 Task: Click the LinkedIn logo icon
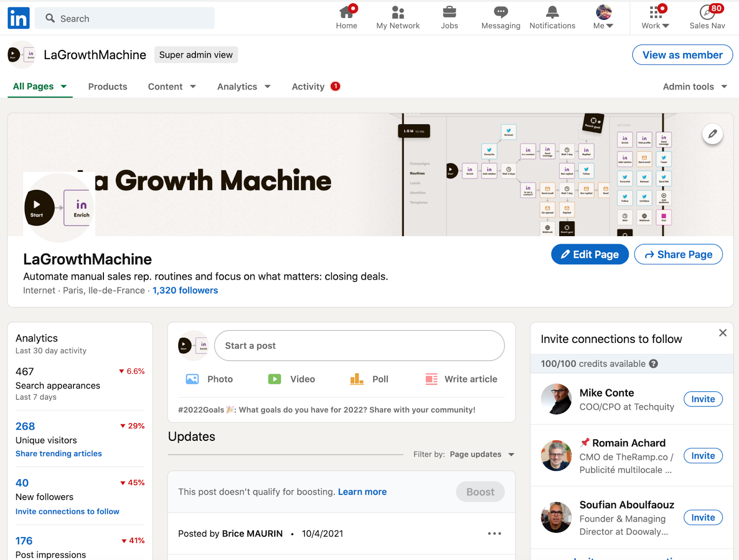coord(18,18)
